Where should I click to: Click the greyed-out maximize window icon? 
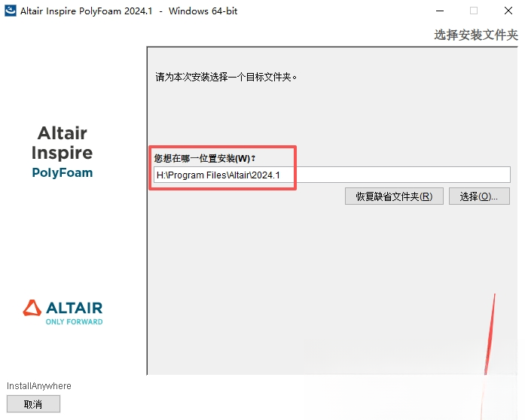[474, 11]
